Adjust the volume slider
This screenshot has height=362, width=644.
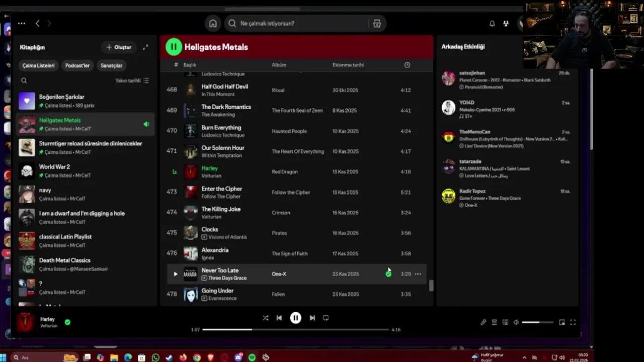tap(537, 322)
